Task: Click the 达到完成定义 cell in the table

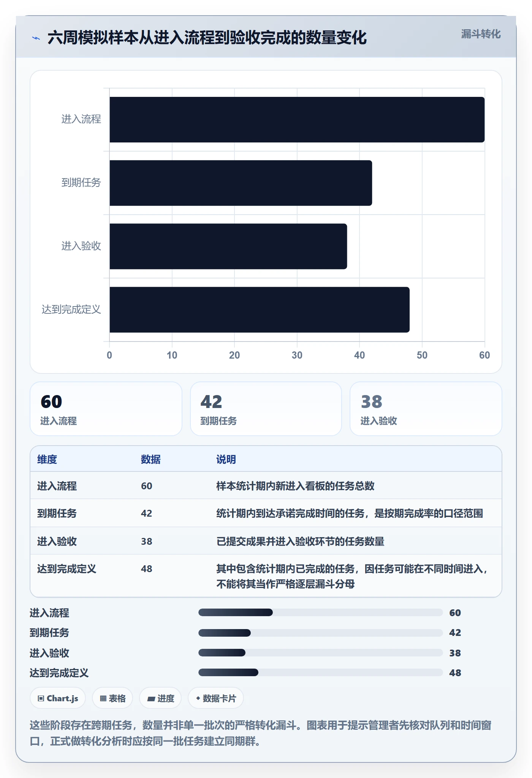Action: [67, 569]
